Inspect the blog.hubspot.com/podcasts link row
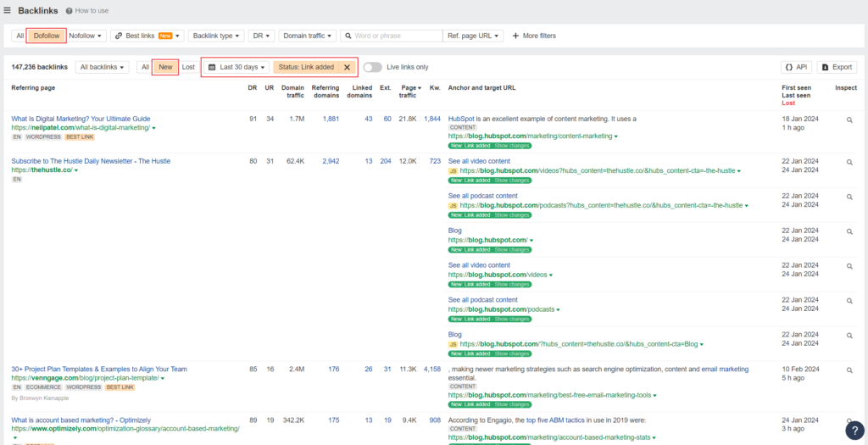 pos(849,301)
